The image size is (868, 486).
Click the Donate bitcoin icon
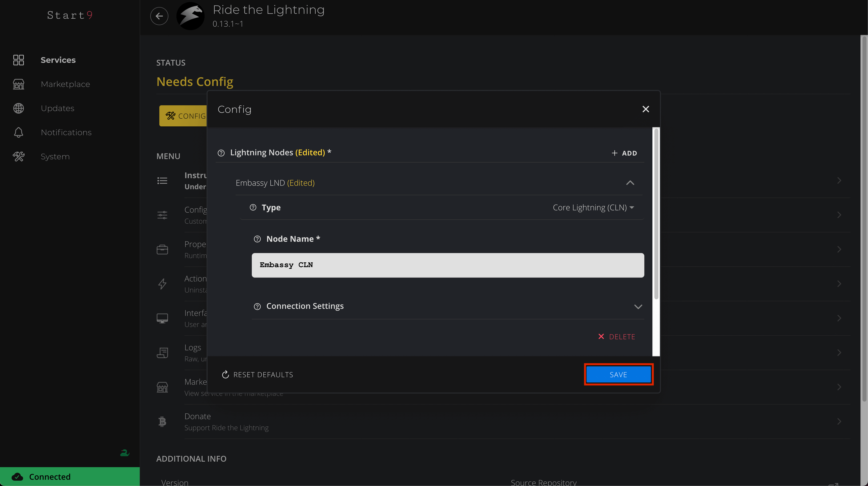162,421
